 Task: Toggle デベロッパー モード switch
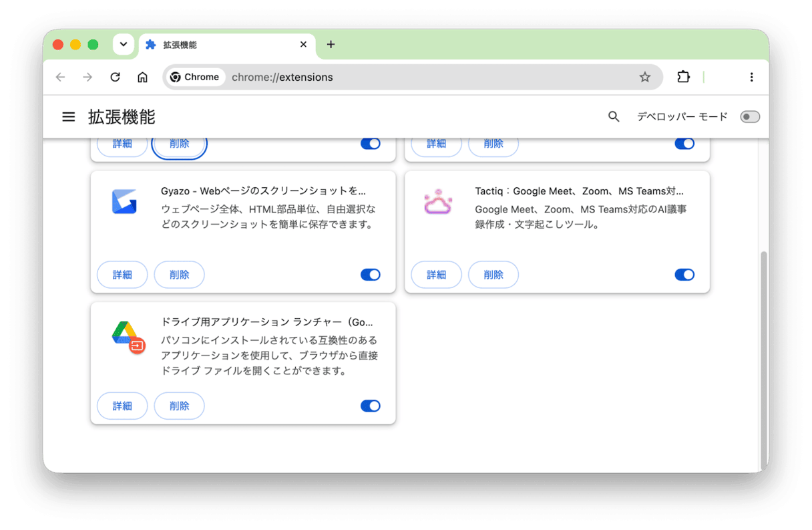click(750, 117)
